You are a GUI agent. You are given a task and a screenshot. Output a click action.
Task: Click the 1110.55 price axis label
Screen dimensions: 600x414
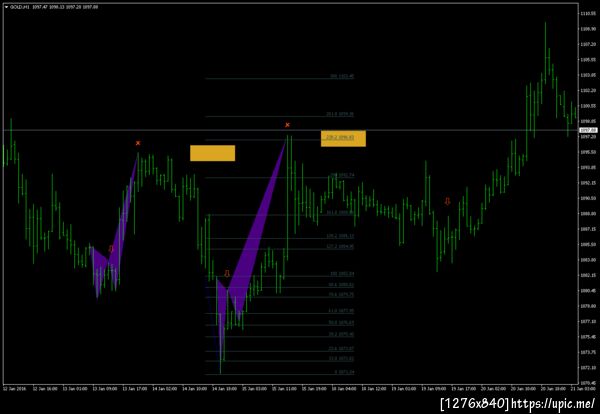pyautogui.click(x=588, y=13)
